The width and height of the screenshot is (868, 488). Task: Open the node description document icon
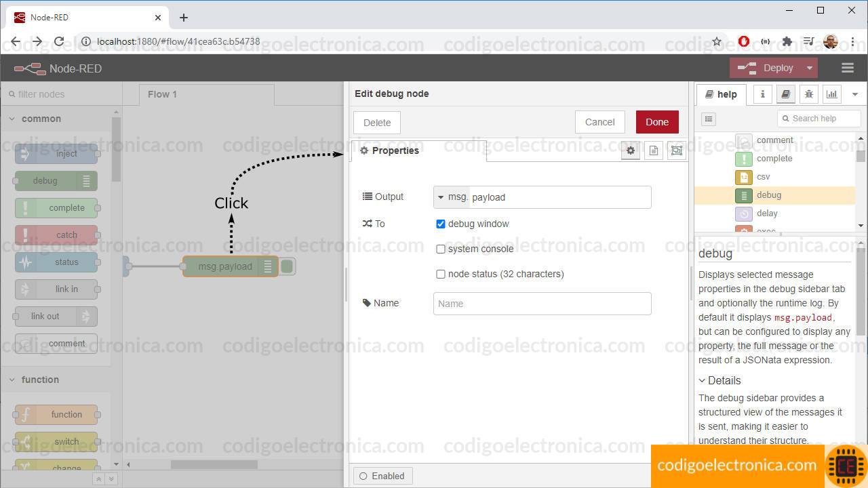point(654,150)
